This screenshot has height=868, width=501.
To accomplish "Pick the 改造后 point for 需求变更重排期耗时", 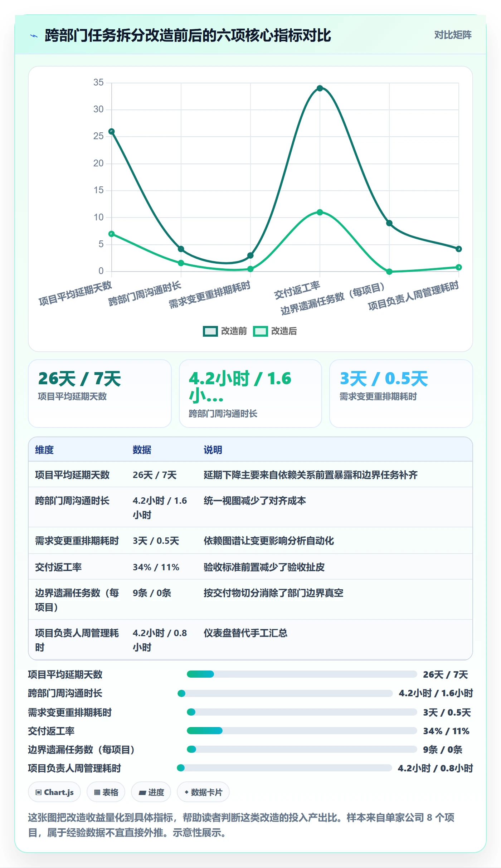I will click(x=250, y=269).
